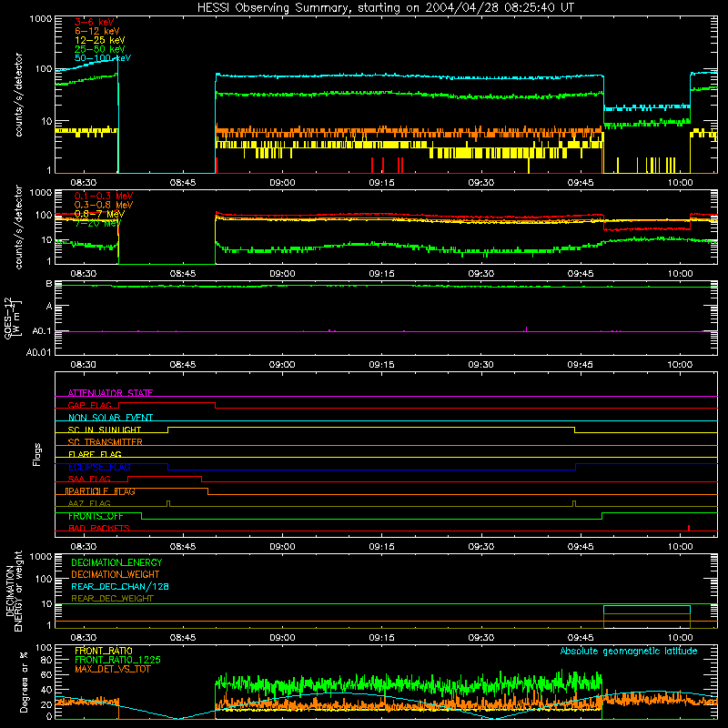Select the FLARE_FLAG label

point(95,454)
